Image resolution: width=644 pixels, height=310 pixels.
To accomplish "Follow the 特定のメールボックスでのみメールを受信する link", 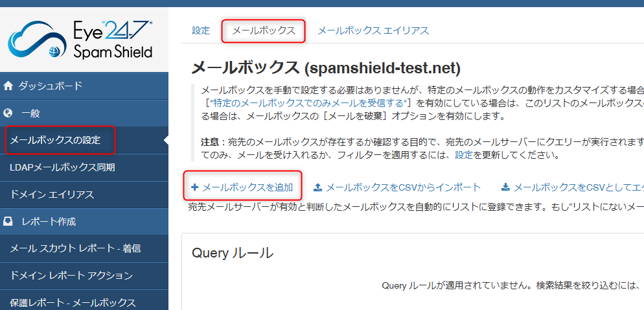I will pos(308,102).
